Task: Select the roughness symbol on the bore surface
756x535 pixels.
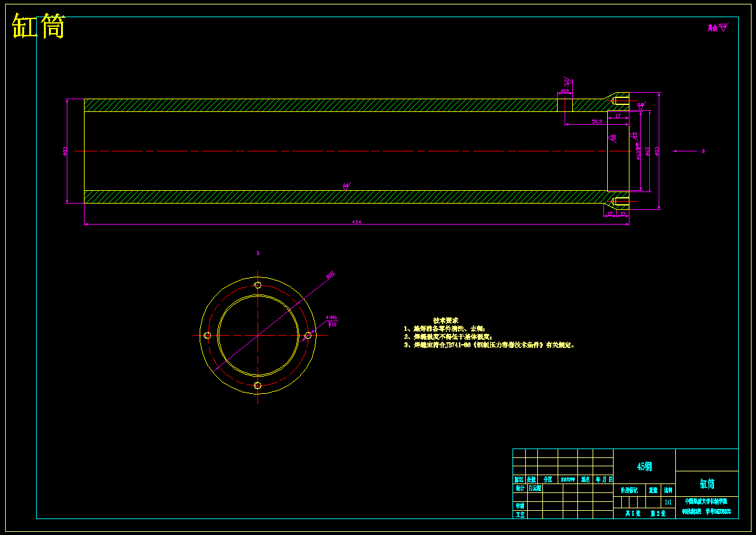Action: (346, 186)
